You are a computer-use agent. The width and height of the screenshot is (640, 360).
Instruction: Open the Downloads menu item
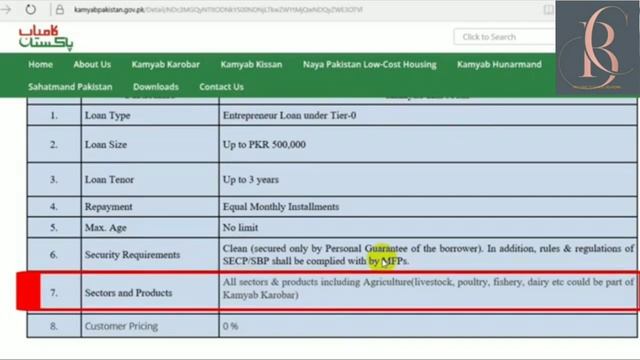(x=156, y=87)
